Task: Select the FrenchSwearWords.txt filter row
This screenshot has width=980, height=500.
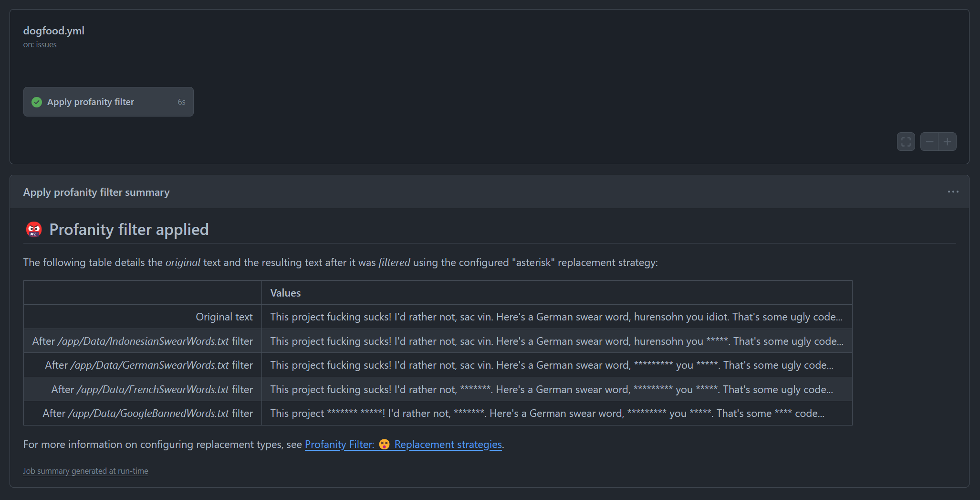Action: click(x=438, y=389)
